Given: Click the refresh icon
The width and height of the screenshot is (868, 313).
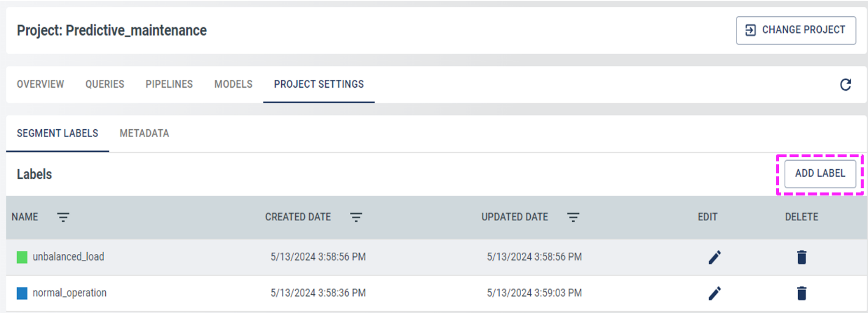Looking at the screenshot, I should (x=845, y=85).
